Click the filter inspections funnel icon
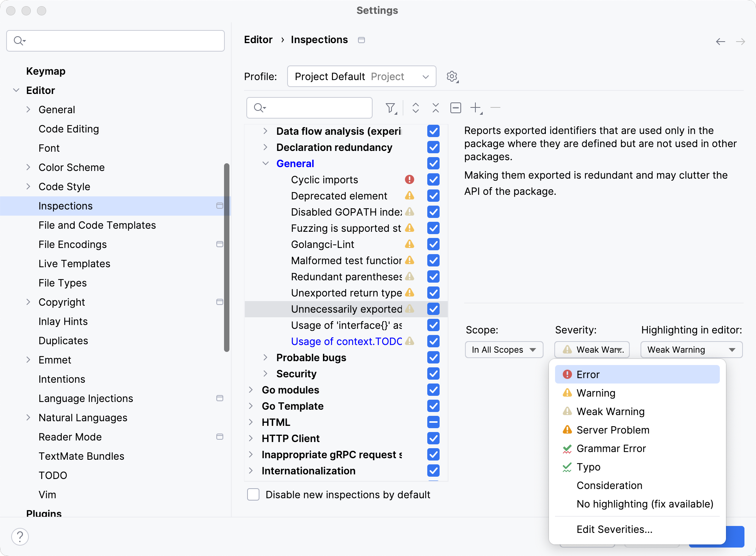The height and width of the screenshot is (556, 756). (391, 108)
